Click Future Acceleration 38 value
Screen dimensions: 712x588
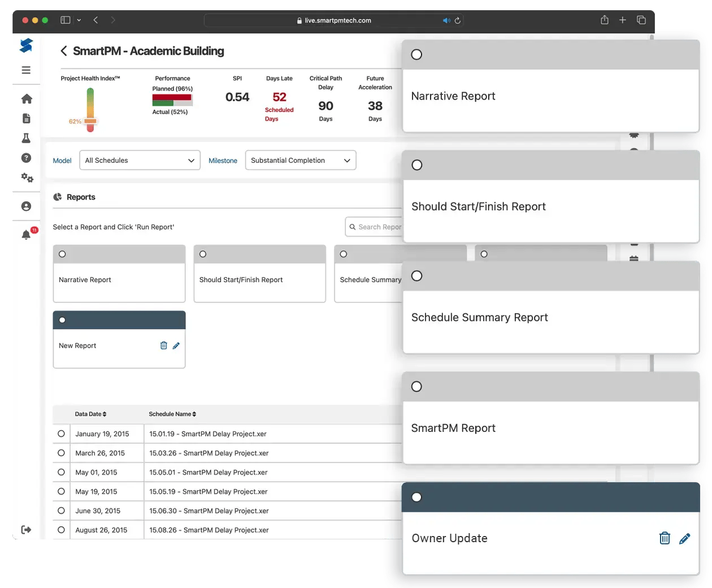click(x=375, y=106)
